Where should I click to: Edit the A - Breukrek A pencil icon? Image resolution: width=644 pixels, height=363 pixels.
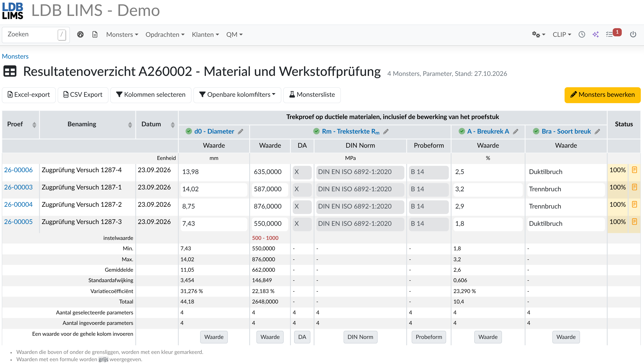coord(516,132)
